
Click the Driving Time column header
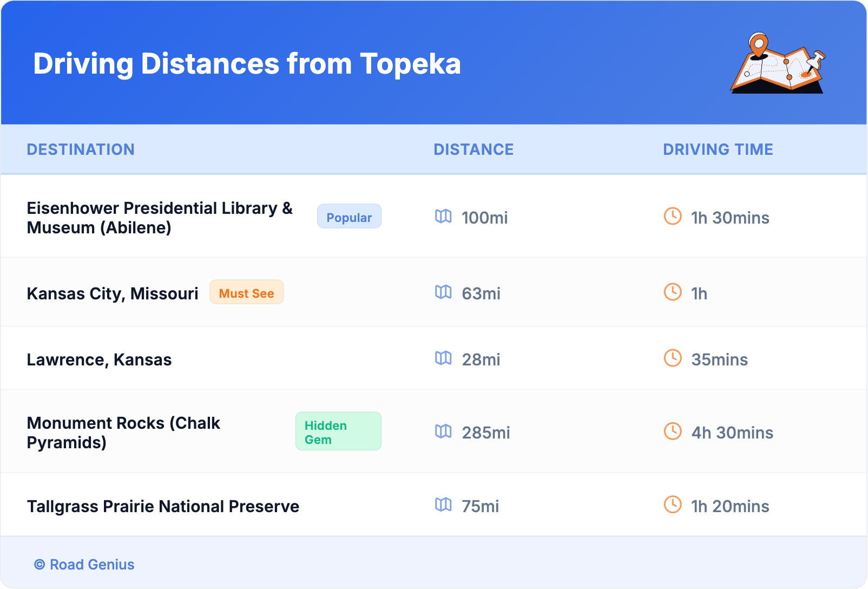tap(718, 149)
